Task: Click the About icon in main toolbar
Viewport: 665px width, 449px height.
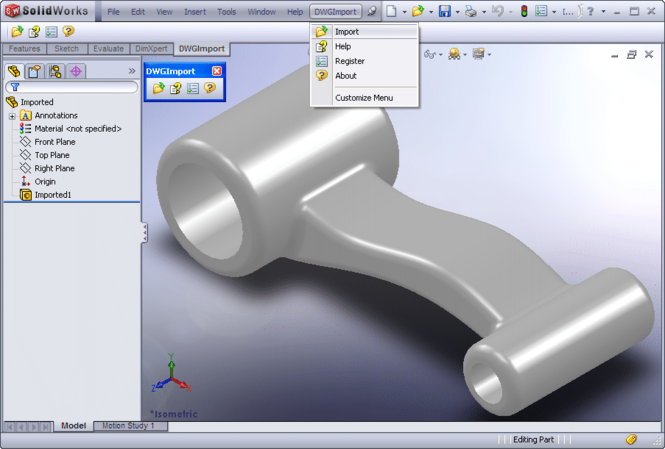Action: pos(68,31)
